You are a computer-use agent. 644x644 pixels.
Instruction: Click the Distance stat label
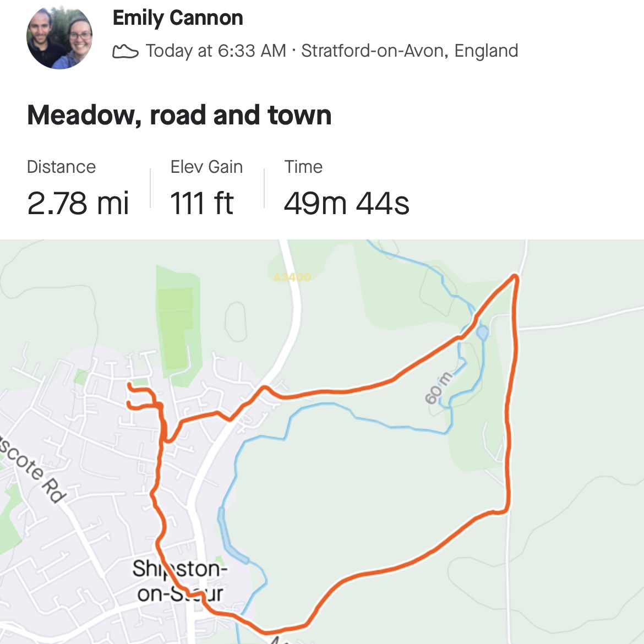point(61,167)
